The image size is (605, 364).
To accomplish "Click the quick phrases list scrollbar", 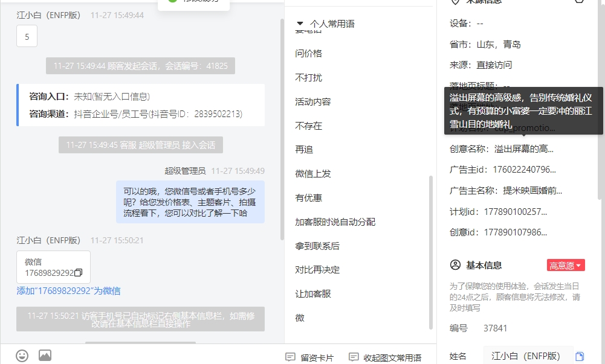I will coord(430,252).
